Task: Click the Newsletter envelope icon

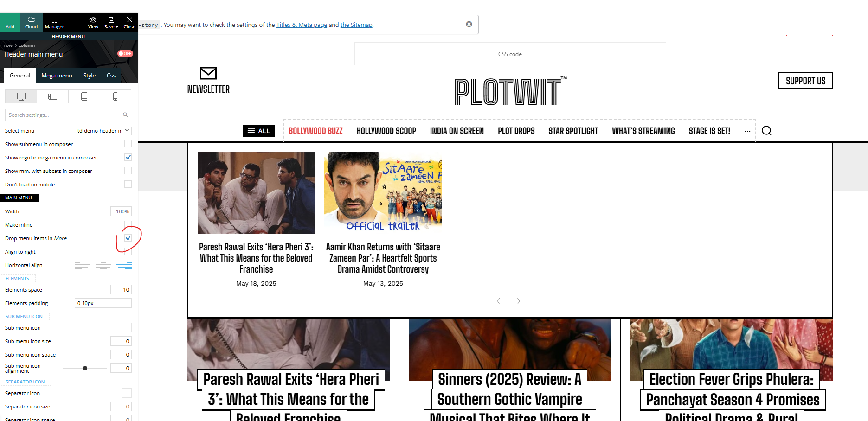Action: click(x=208, y=73)
